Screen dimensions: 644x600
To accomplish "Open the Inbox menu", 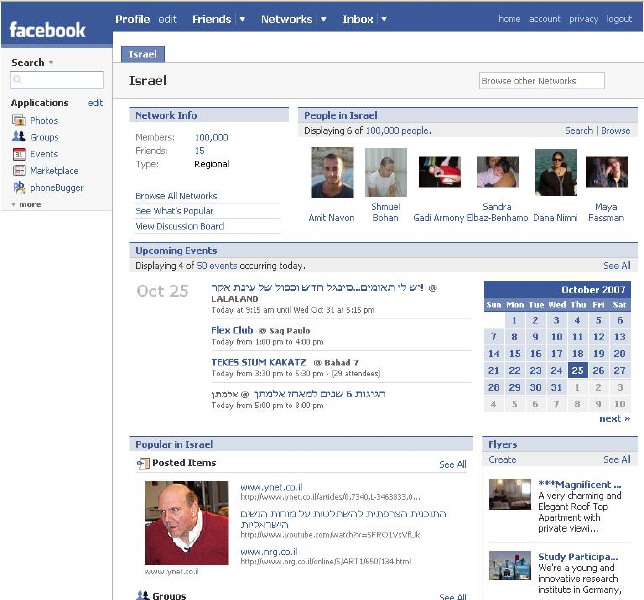I will click(358, 19).
